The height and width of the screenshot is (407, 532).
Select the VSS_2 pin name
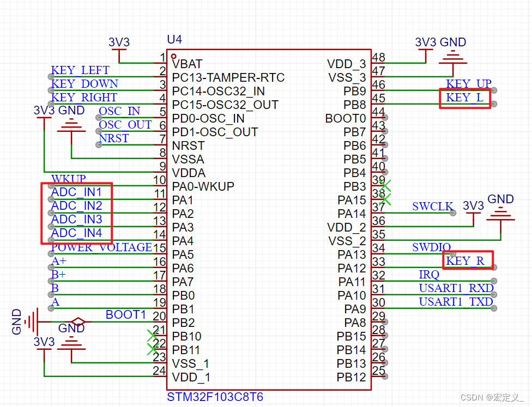pos(347,241)
